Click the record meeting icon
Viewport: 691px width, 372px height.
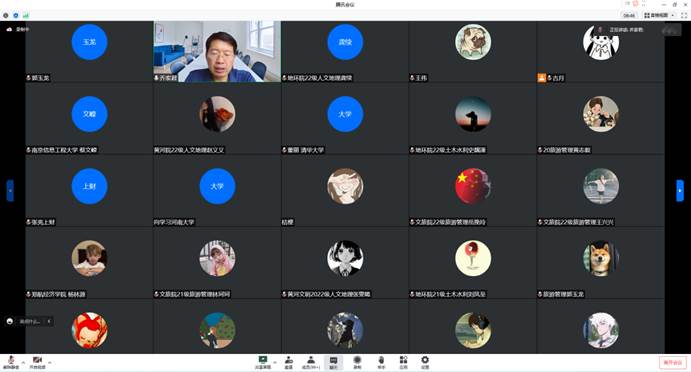pos(357,362)
